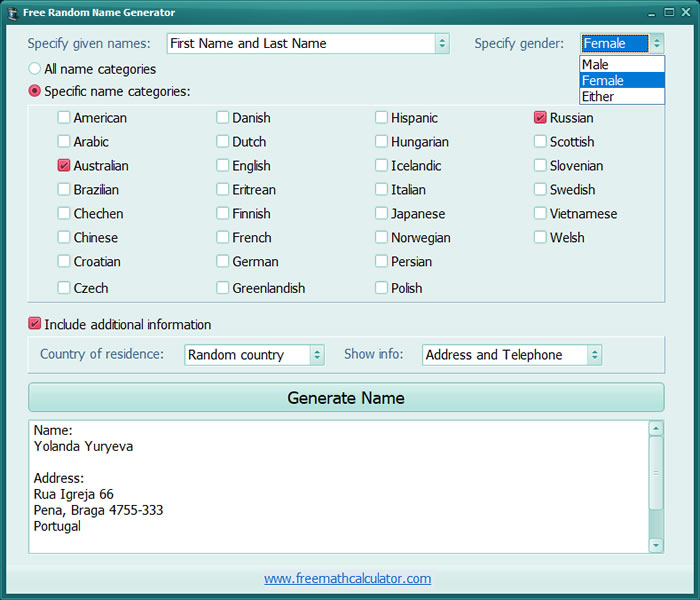The image size is (700, 600).
Task: Select the All name categories radio button
Action: [x=35, y=69]
